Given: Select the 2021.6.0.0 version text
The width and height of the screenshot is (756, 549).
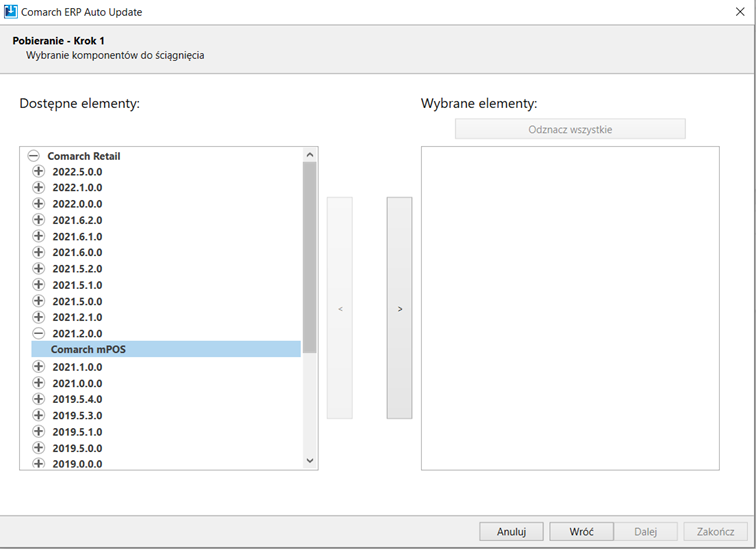Looking at the screenshot, I should [x=77, y=253].
